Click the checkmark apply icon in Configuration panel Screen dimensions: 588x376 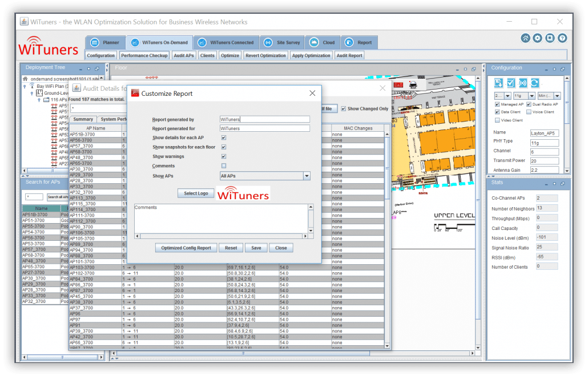pyautogui.click(x=510, y=83)
